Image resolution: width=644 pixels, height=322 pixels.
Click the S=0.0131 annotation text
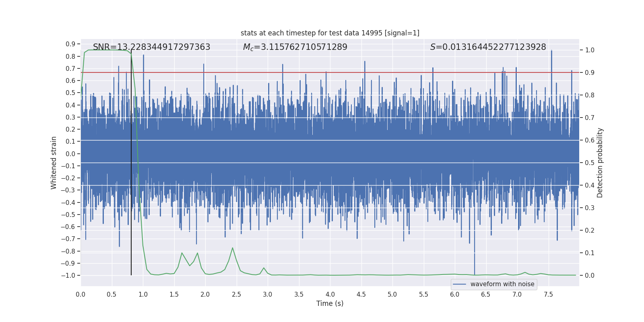pyautogui.click(x=488, y=47)
